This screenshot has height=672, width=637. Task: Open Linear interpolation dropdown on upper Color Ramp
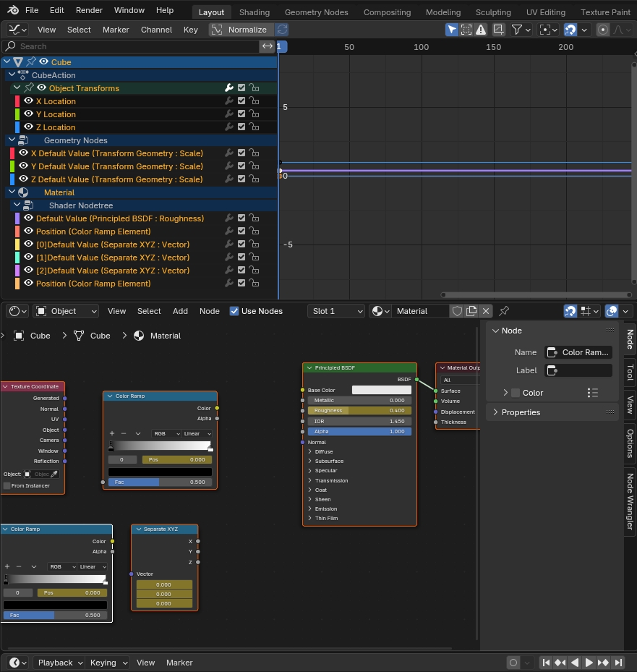(x=197, y=434)
